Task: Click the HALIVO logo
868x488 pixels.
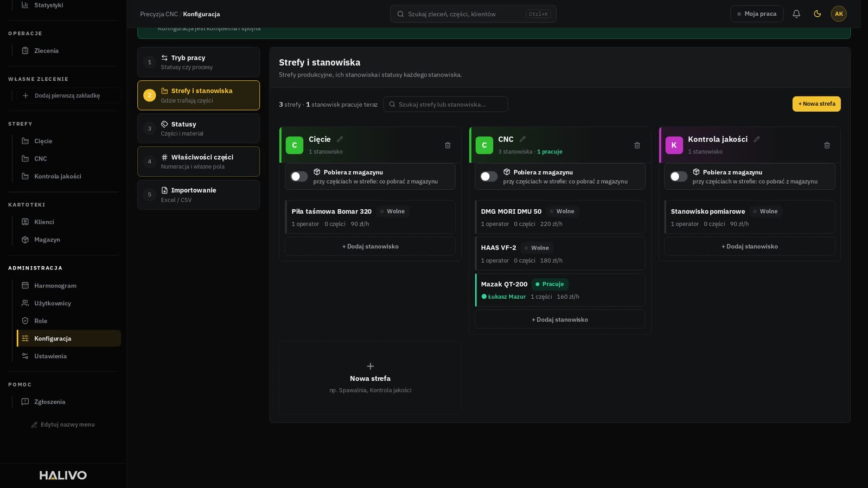Action: [63, 476]
